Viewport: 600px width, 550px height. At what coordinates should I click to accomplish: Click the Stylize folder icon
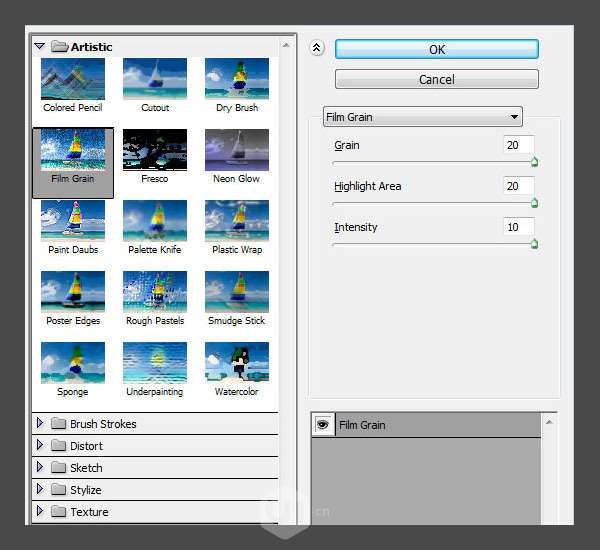tap(59, 489)
